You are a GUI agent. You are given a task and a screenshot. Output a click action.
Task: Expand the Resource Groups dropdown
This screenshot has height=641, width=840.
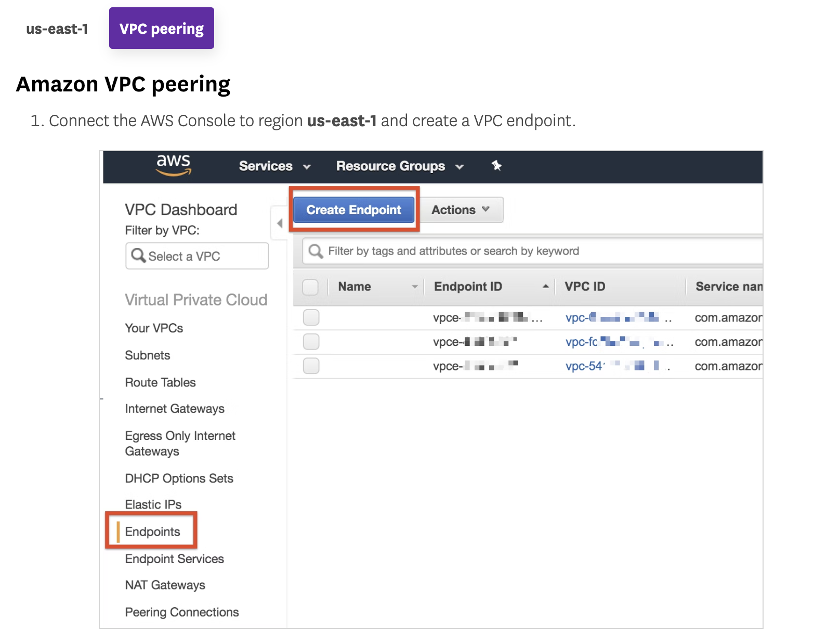(x=399, y=166)
